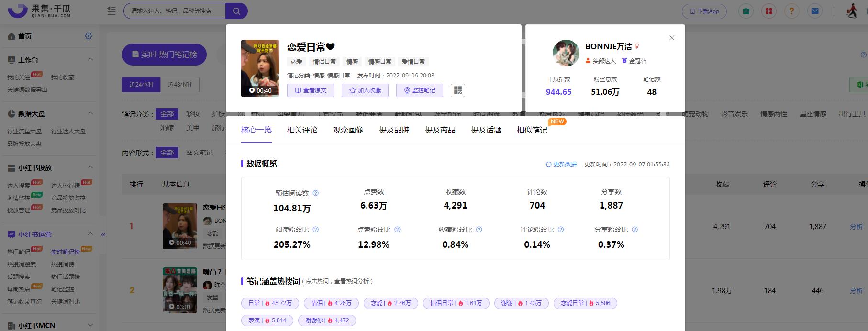Open 我的关注 link
The height and width of the screenshot is (331, 868).
click(x=19, y=77)
